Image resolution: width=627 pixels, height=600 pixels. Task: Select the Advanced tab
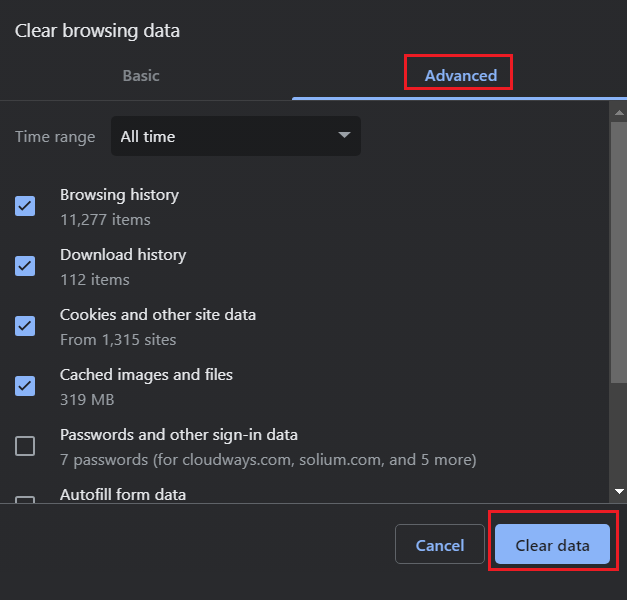(460, 75)
